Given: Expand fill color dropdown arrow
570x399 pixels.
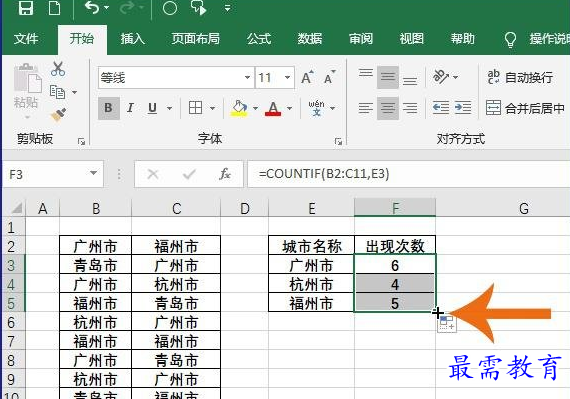Looking at the screenshot, I should coord(255,108).
